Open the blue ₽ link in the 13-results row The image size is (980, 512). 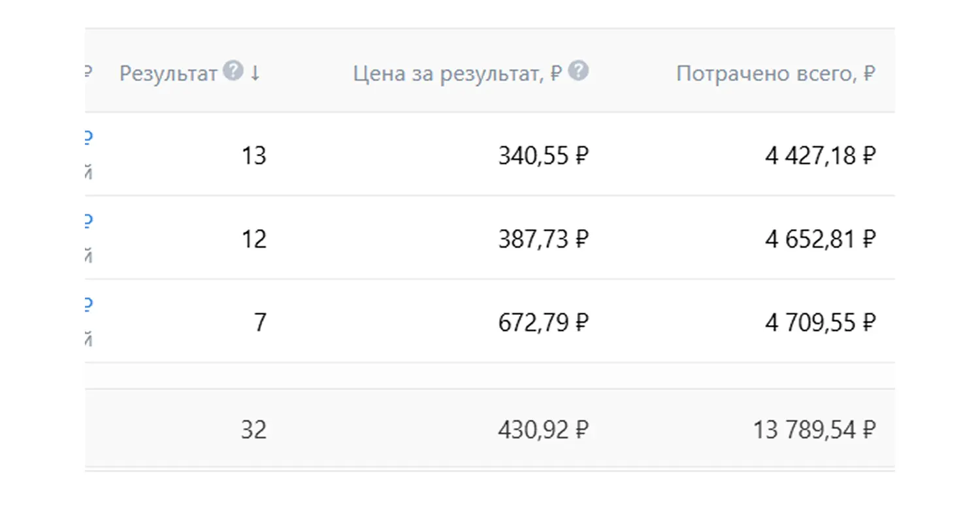89,138
